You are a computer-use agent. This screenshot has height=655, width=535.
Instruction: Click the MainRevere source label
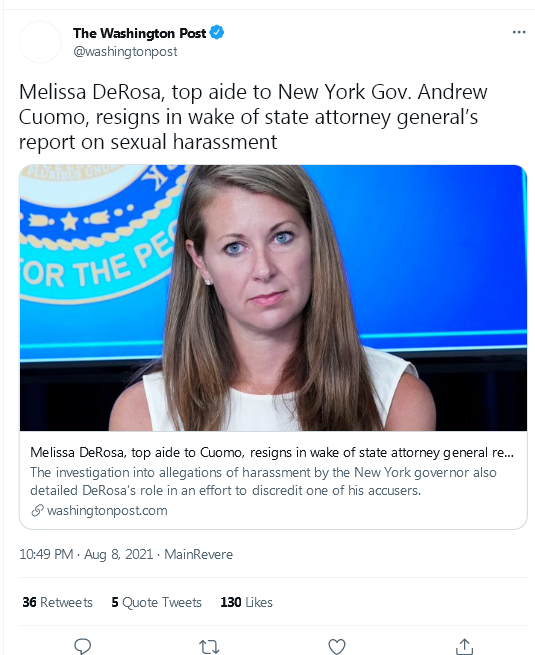point(198,554)
